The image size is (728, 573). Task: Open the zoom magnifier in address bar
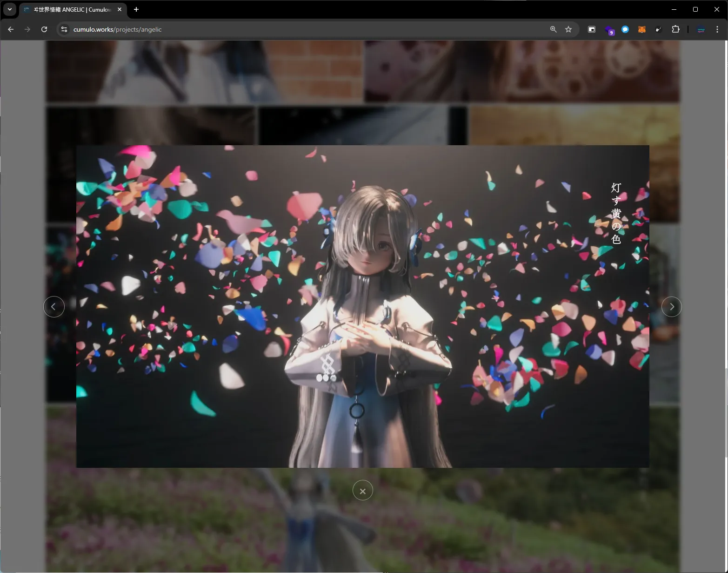click(553, 29)
